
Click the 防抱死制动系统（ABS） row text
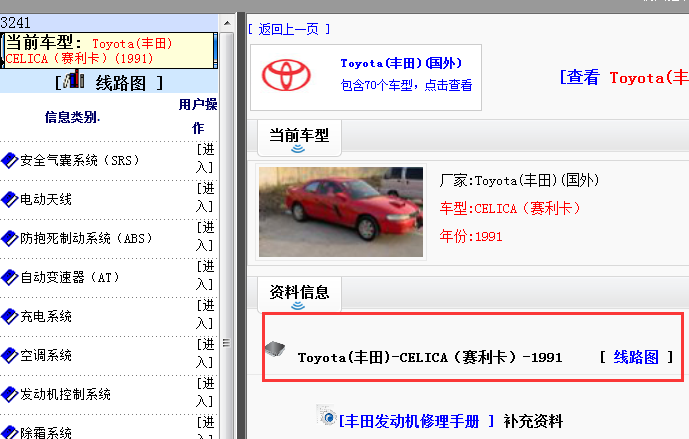pyautogui.click(x=87, y=239)
